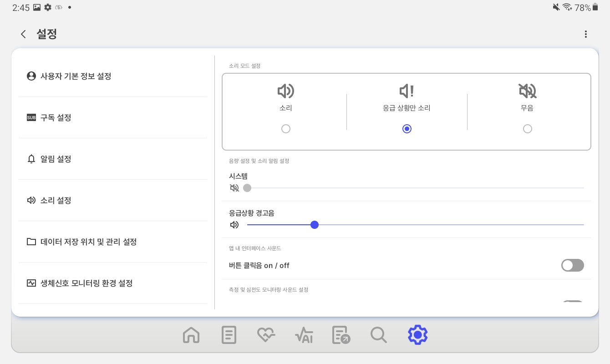Toggle the partially visible switch under 측정 및 심전도
The width and height of the screenshot is (610, 364).
pyautogui.click(x=572, y=301)
